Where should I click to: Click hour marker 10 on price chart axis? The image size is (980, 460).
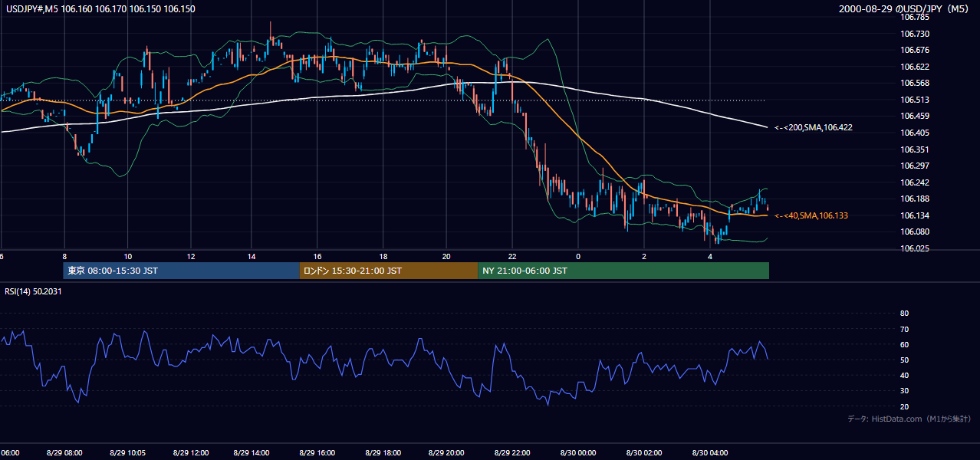coord(127,256)
